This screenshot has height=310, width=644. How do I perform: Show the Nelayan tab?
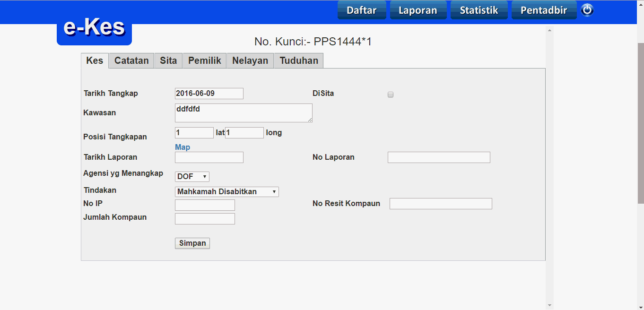[x=250, y=60]
